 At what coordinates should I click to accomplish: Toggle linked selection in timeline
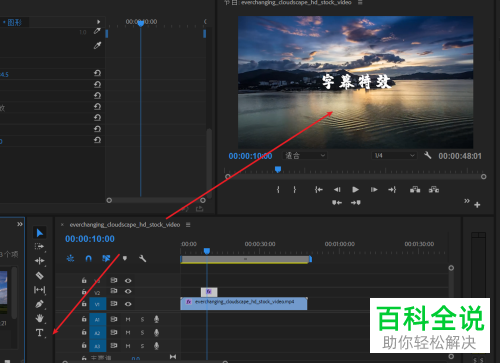pyautogui.click(x=106, y=258)
